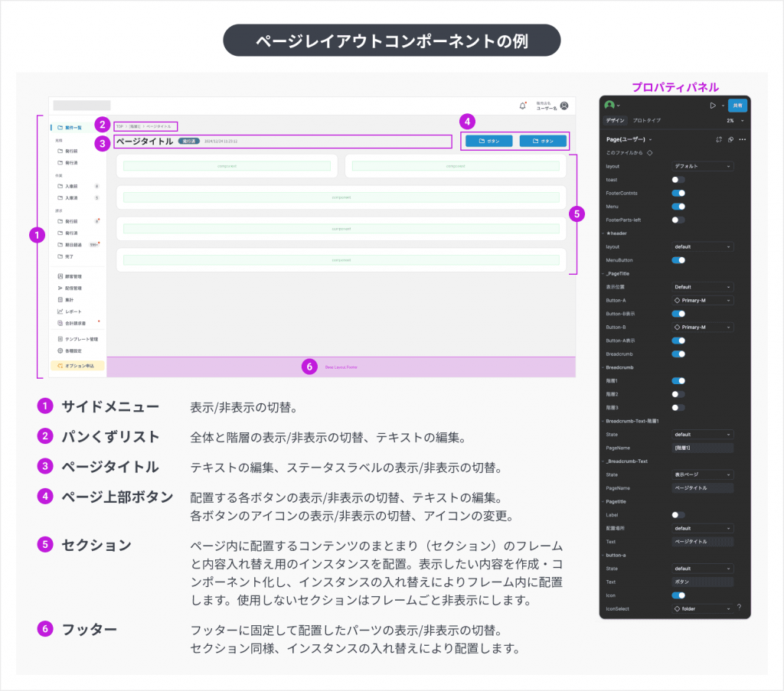Turn off the 階層1 toggle
Image resolution: width=784 pixels, height=691 pixels.
[678, 381]
